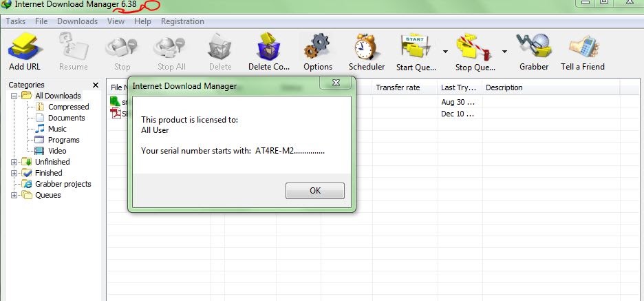Select the Programs category
Screen dimensions: 644x301
tap(64, 141)
